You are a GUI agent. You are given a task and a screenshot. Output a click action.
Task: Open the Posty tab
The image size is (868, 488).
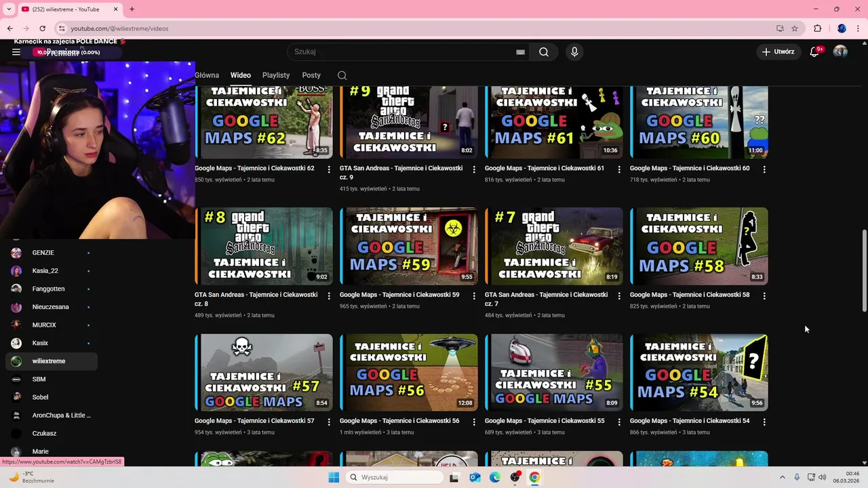[x=311, y=75]
